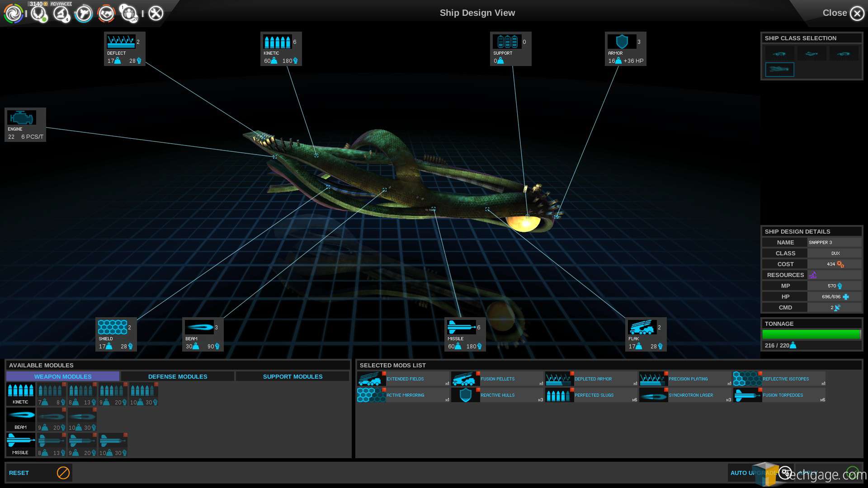Screen dimensions: 868x488
Task: Select Extended Fields in selected mods list
Action: point(404,379)
